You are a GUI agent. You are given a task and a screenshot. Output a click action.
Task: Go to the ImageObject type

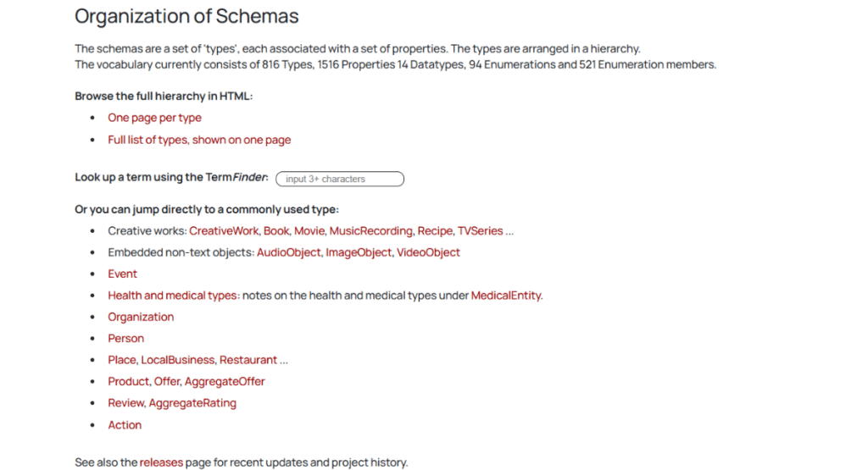point(359,252)
